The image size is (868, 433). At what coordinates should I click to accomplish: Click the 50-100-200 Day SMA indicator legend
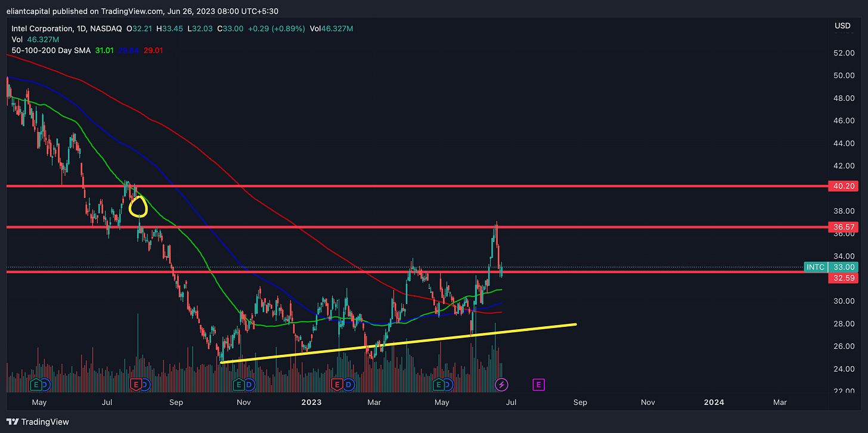[x=51, y=51]
